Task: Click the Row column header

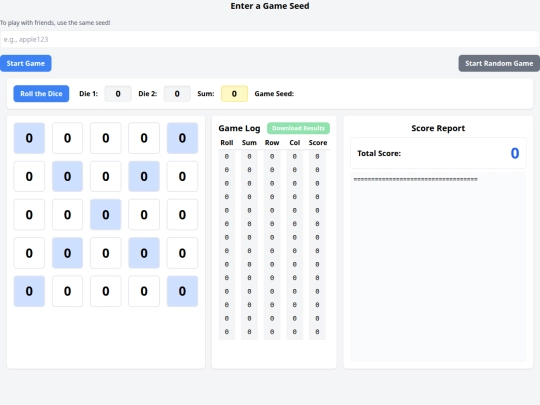Action: tap(272, 143)
